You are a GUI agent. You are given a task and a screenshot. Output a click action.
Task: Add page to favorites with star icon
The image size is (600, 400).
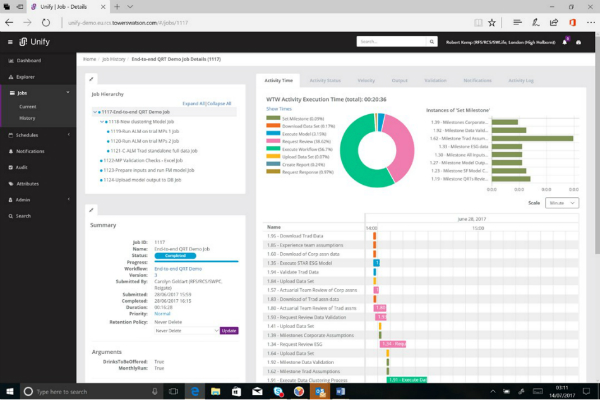[492, 23]
